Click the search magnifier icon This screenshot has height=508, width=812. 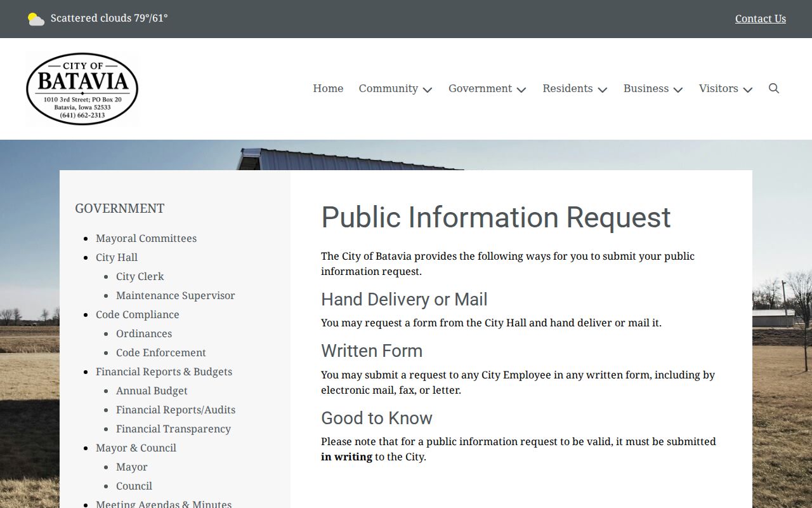click(x=774, y=88)
